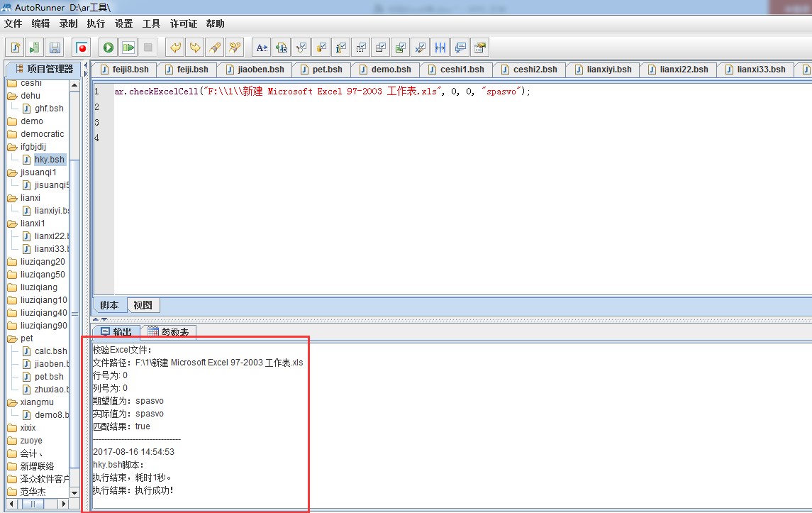Open the 执行 menu
This screenshot has width=812, height=513.
[x=96, y=23]
